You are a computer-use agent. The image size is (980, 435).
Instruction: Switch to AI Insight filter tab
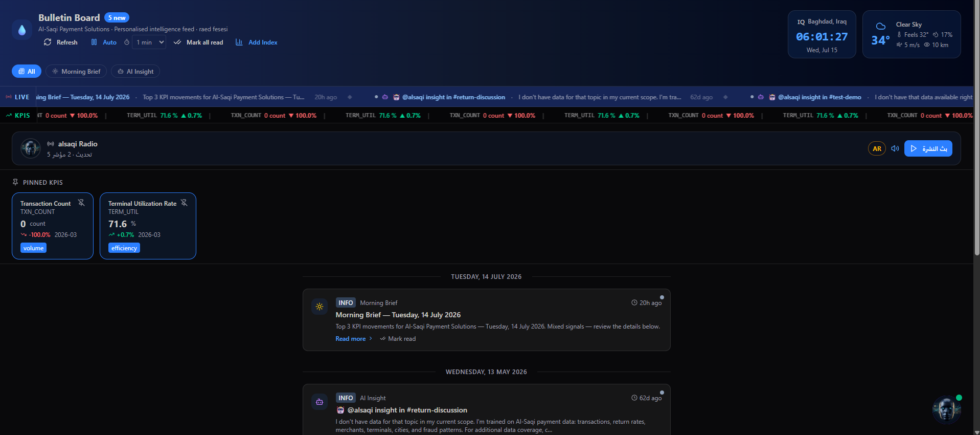pos(135,72)
